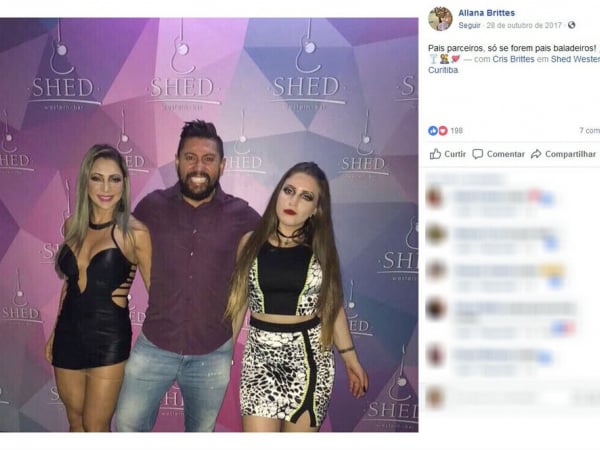Open the Shed Western location link
This screenshot has width=600, height=450.
[575, 59]
